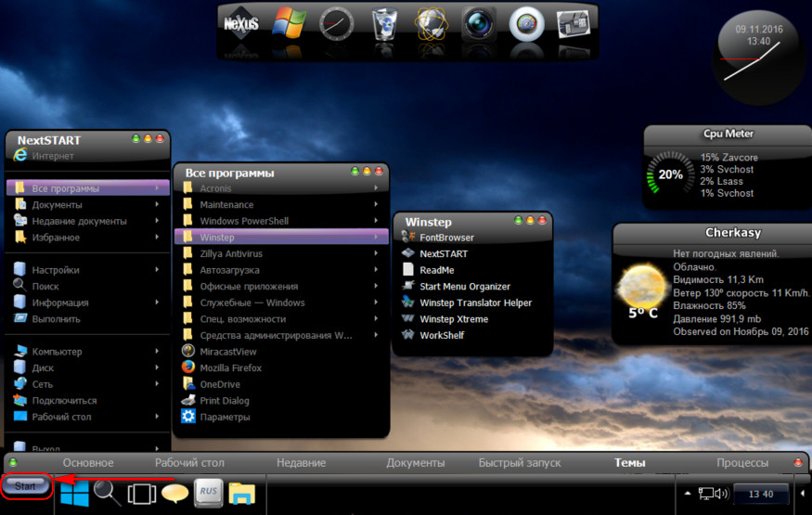The width and height of the screenshot is (812, 515).
Task: Expand Документы submenu
Action: click(157, 205)
